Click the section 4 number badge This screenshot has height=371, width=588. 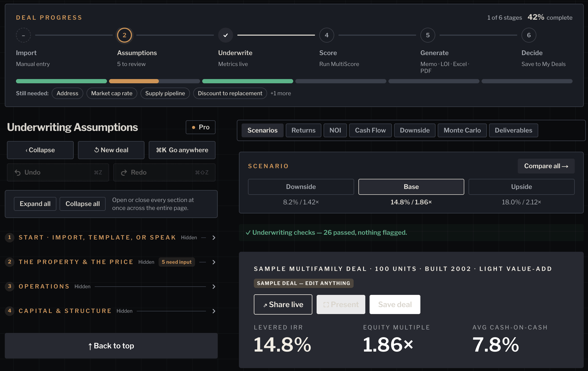click(10, 311)
